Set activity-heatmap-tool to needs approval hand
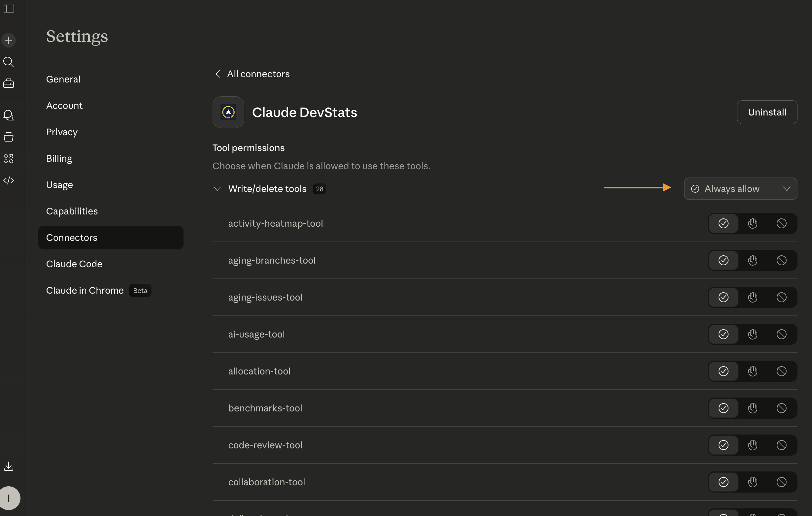812x516 pixels. [753, 223]
